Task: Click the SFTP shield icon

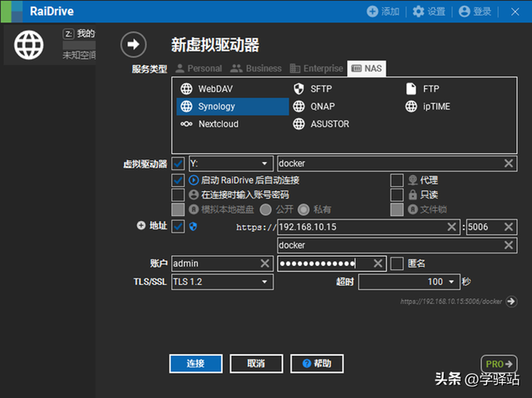Action: 298,89
